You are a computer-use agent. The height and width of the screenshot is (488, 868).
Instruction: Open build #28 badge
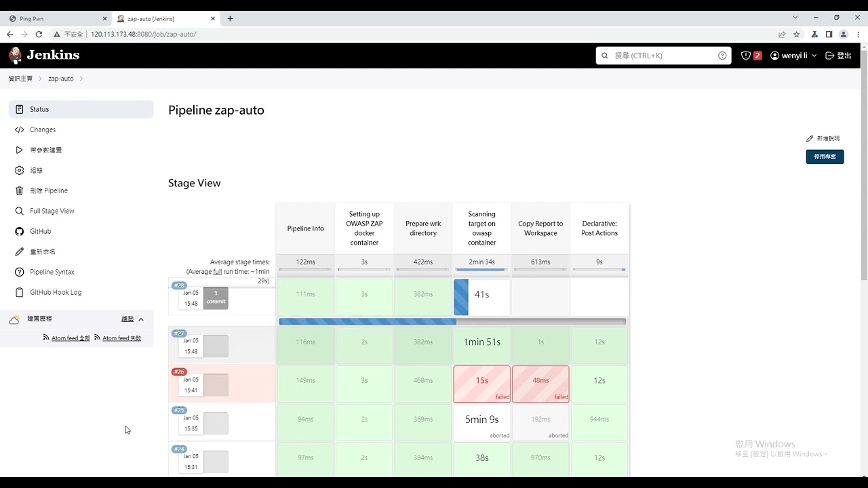(x=179, y=285)
